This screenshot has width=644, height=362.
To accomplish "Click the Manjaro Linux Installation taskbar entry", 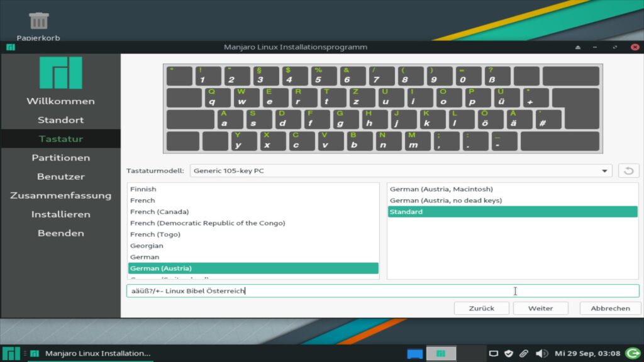I will [x=91, y=353].
